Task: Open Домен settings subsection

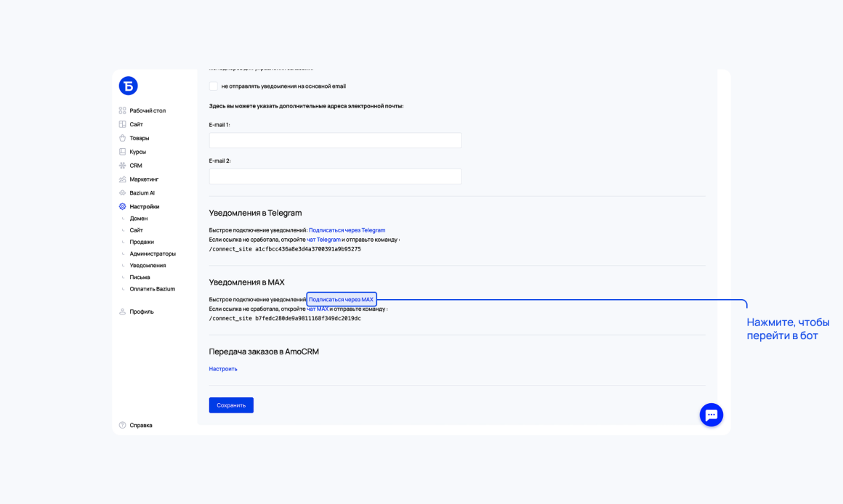Action: click(139, 218)
